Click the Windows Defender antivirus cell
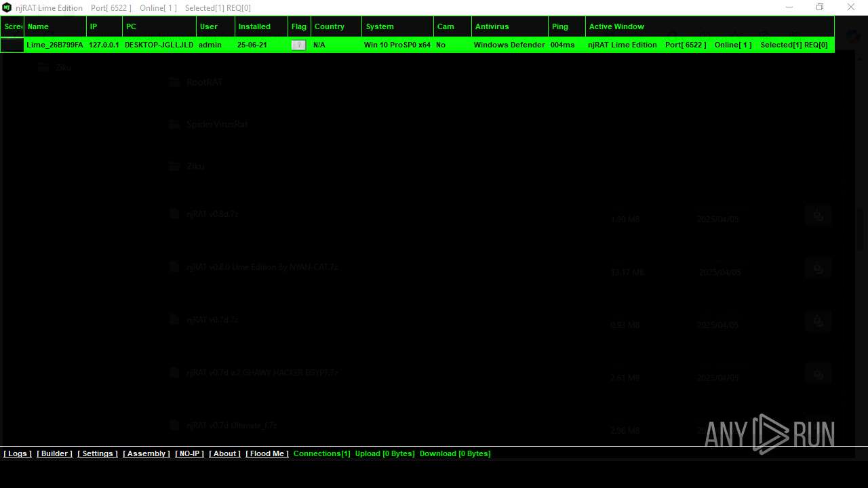 tap(509, 45)
